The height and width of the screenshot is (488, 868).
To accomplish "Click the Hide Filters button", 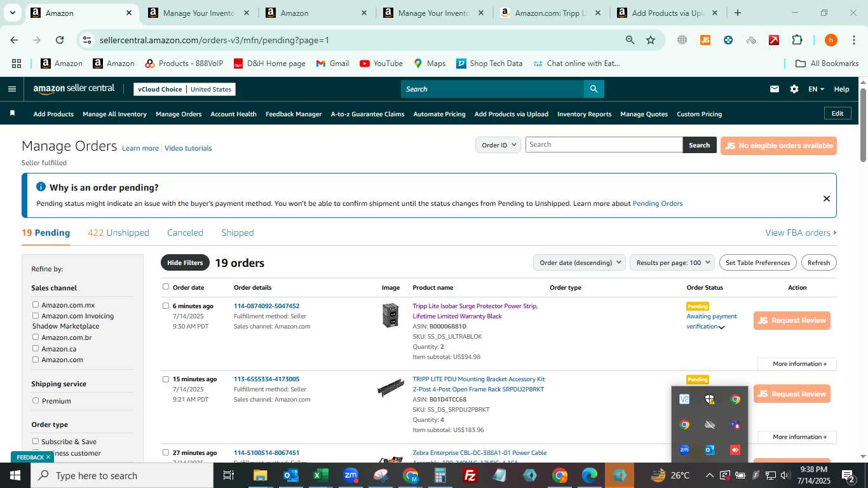I will pos(185,262).
